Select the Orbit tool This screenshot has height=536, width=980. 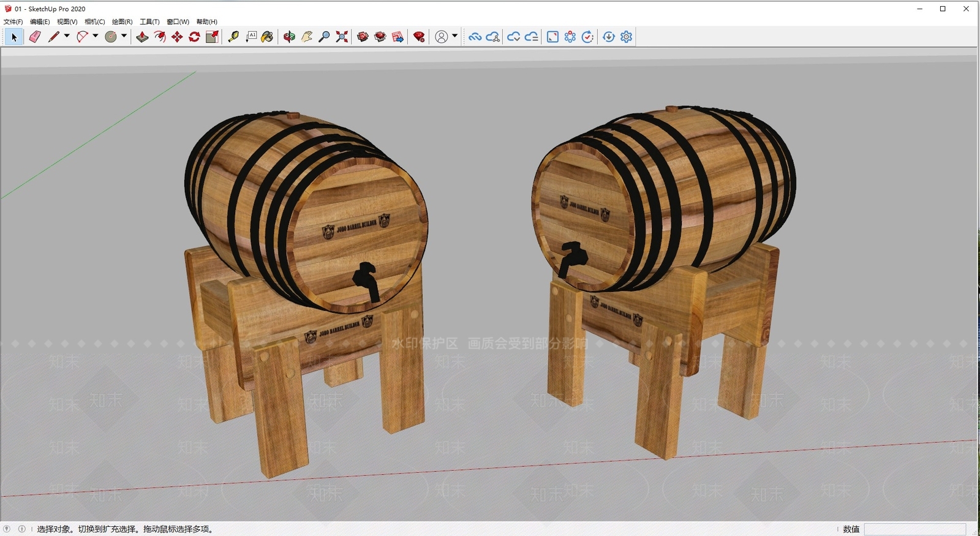pyautogui.click(x=289, y=37)
